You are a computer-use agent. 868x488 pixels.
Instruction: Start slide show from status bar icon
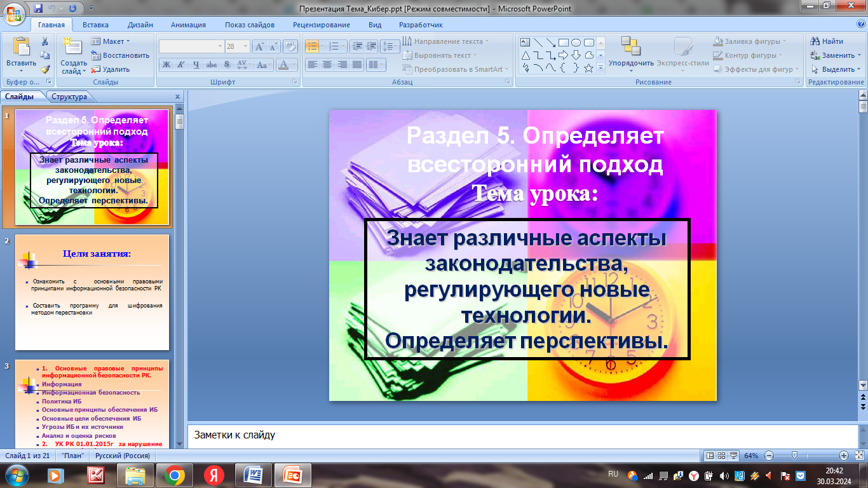734,456
